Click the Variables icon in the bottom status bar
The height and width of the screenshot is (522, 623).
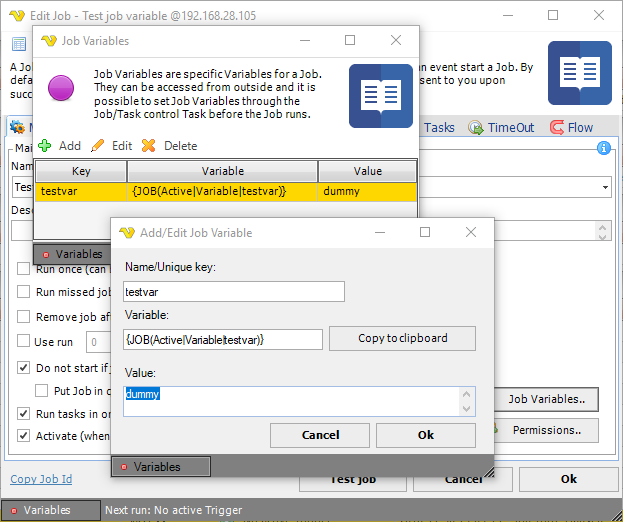click(13, 510)
